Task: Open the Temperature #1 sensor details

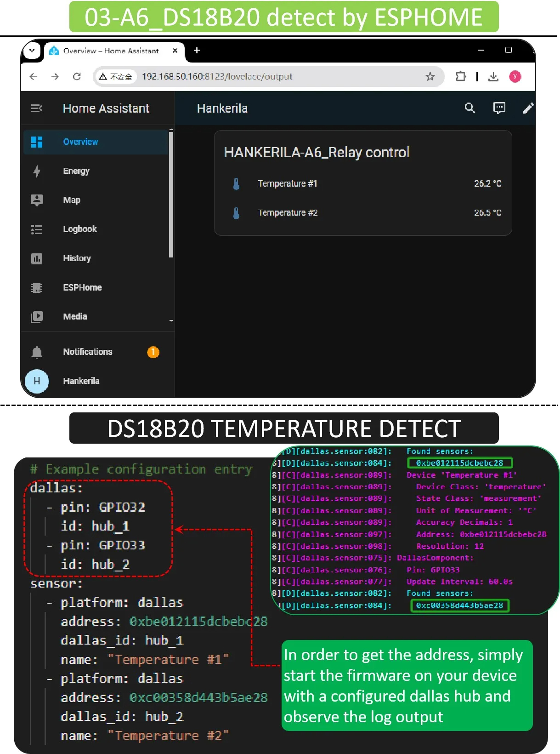Action: click(363, 183)
